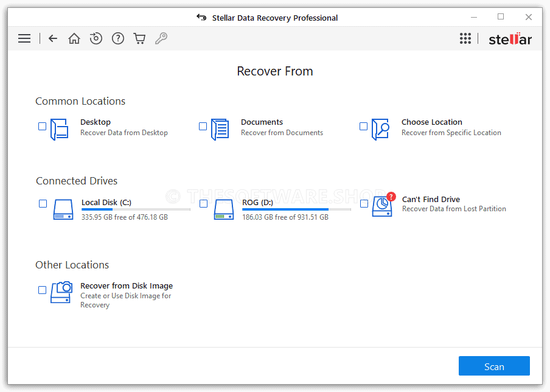
Task: Click the 'Documents' label
Action: 262,122
